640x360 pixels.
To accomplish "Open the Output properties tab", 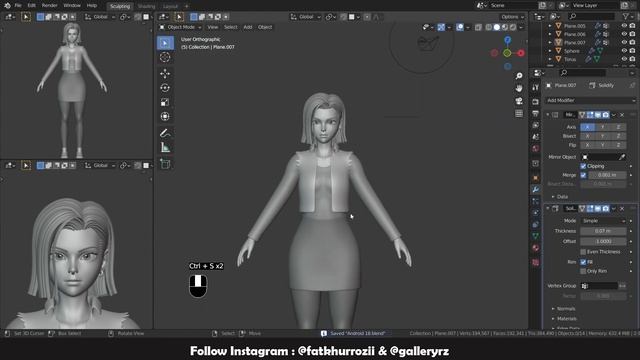I will (536, 113).
